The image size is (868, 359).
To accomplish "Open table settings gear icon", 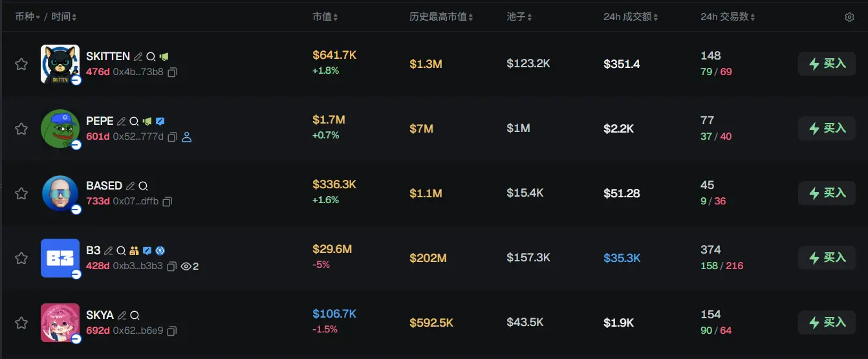I will [850, 17].
